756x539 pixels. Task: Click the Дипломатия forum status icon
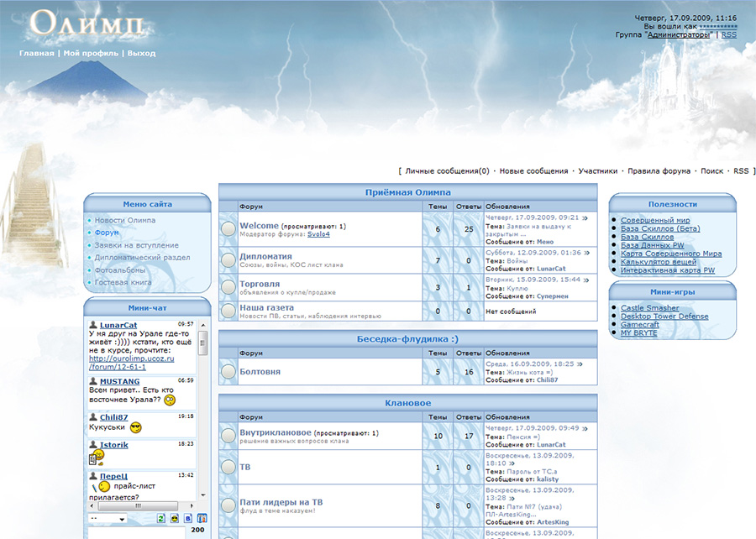coord(228,260)
